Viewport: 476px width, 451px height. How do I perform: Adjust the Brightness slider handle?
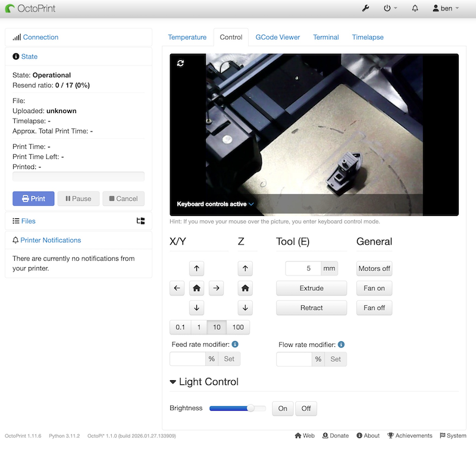tap(250, 408)
